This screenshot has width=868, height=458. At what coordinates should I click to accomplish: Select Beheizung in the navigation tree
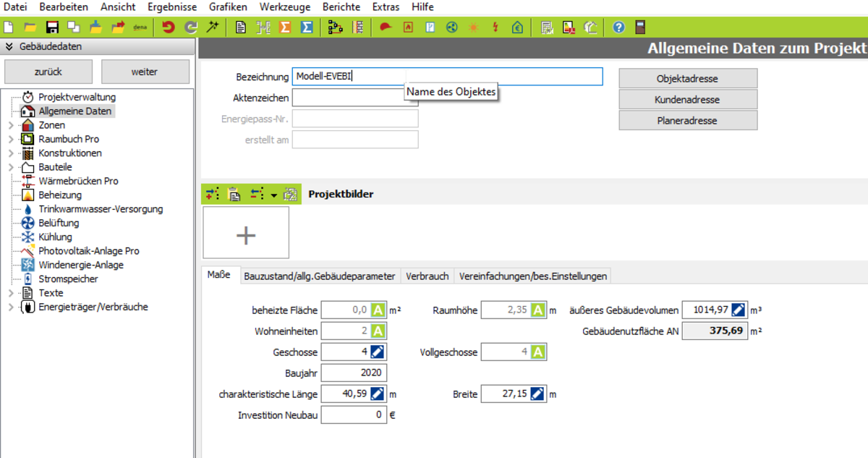tap(60, 195)
